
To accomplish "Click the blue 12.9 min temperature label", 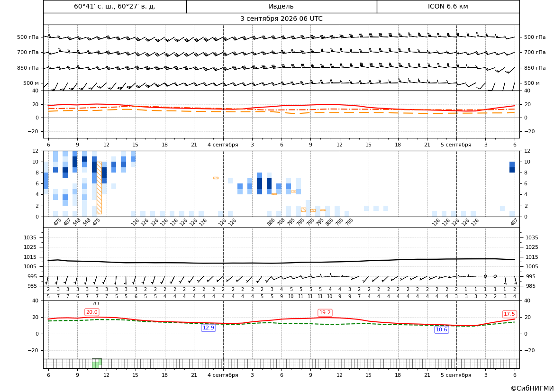I will coord(208,328).
